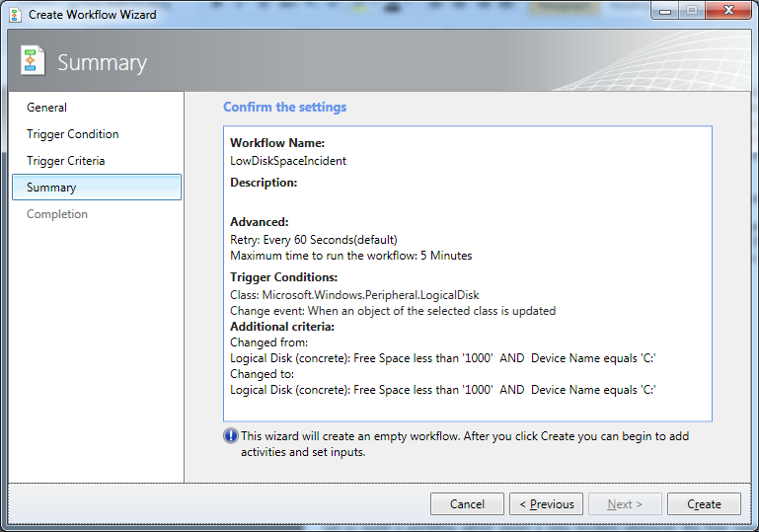Click the workflow icon beside the Summary header
Viewport: 759px width, 532px height.
[34, 61]
